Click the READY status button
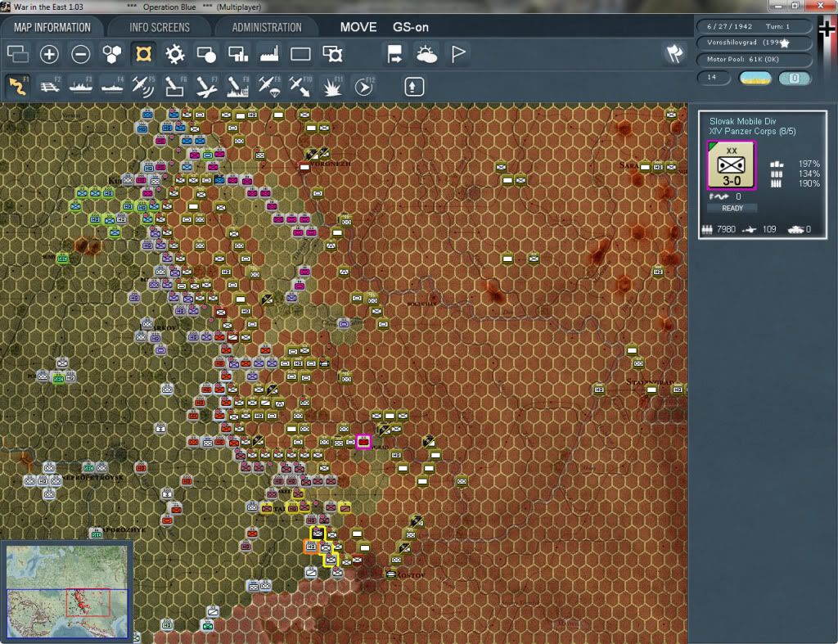Screen dimensions: 838x644 [x=732, y=209]
